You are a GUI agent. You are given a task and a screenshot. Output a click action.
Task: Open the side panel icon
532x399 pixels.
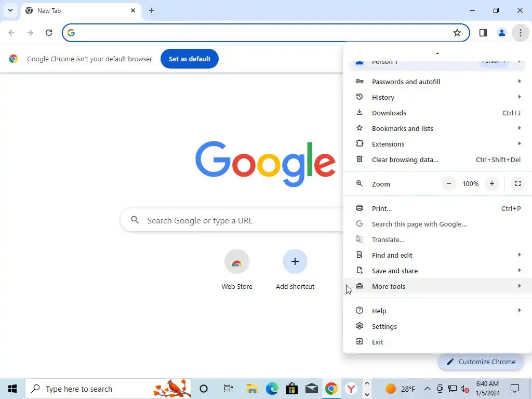click(483, 33)
